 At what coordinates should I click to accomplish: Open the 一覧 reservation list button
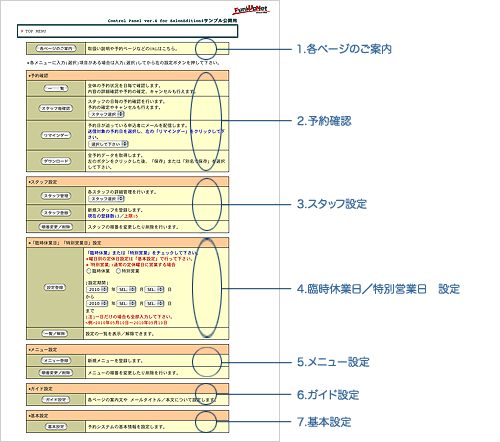pos(56,88)
